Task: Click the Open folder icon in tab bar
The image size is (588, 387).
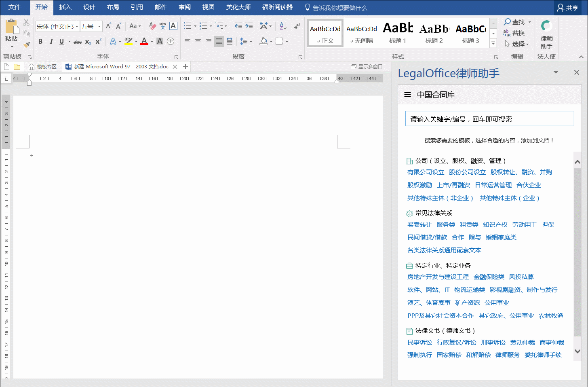Action: click(x=17, y=67)
